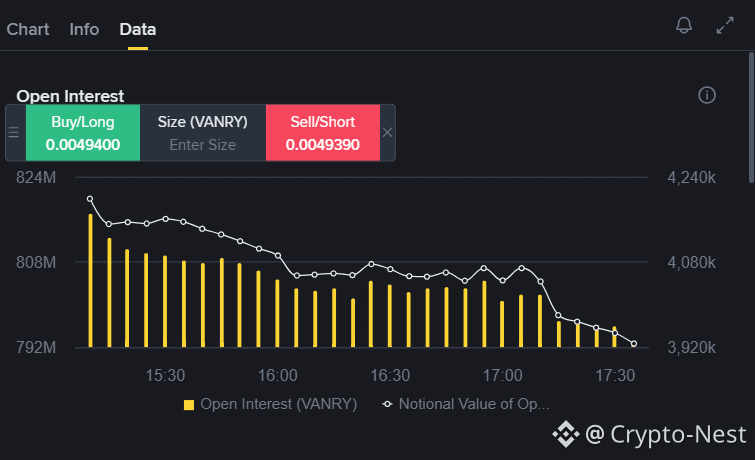Switch to the Chart tab
The height and width of the screenshot is (460, 755).
tap(28, 29)
